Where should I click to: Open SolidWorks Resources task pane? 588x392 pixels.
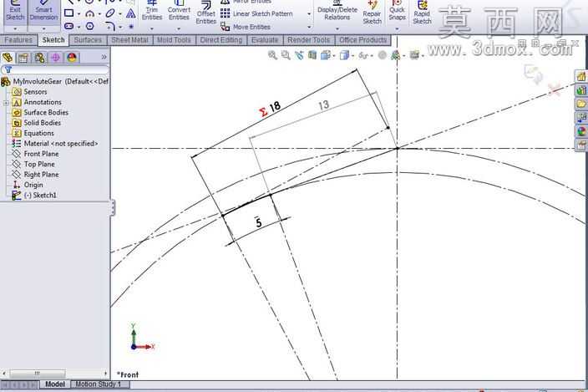tap(581, 77)
